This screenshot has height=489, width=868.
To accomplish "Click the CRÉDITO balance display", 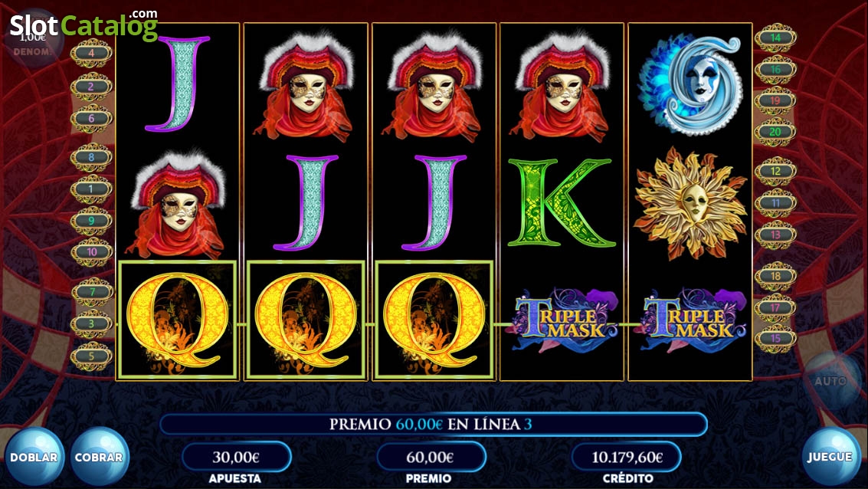I will click(627, 457).
